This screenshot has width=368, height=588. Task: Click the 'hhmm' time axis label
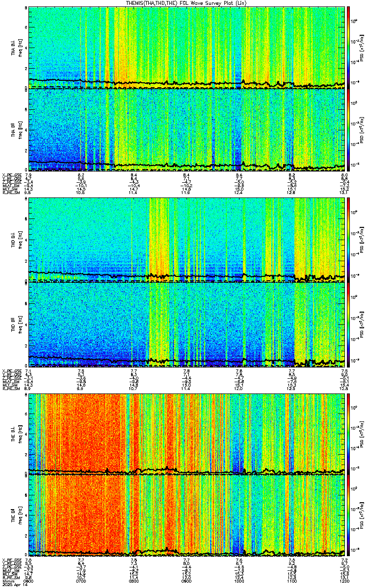(x=7, y=581)
